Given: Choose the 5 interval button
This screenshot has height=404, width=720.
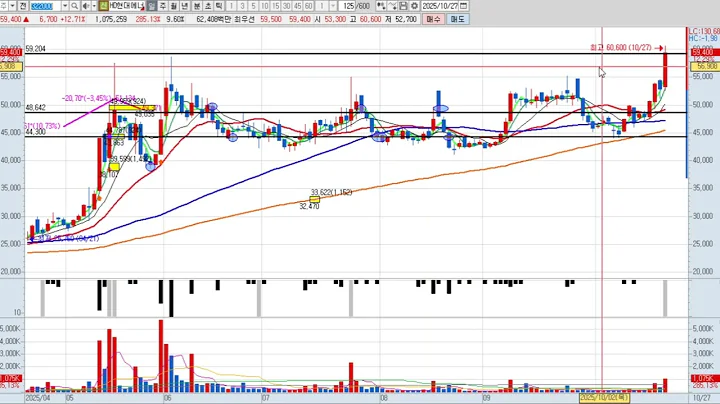Looking at the screenshot, I should tap(253, 6).
